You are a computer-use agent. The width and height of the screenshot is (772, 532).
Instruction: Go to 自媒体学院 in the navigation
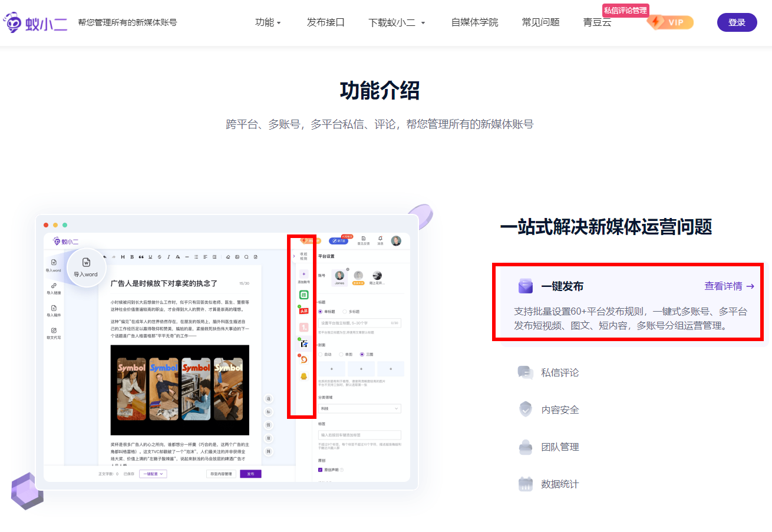point(474,22)
